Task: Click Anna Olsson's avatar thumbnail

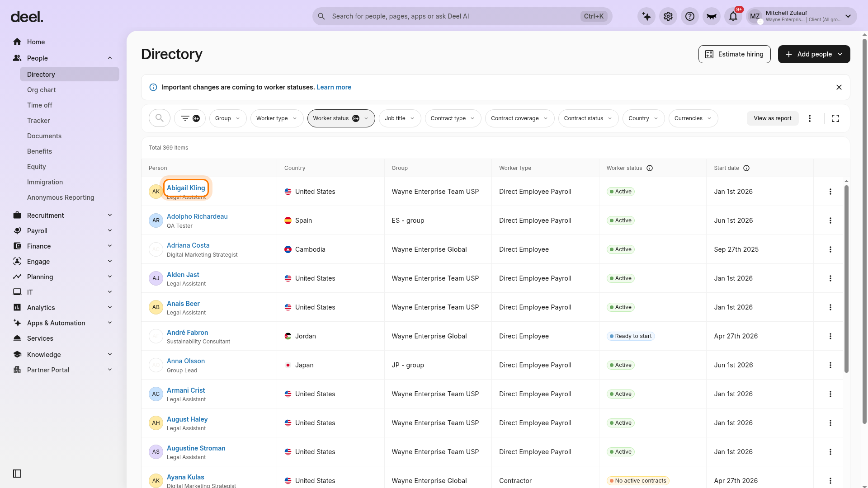Action: (156, 365)
